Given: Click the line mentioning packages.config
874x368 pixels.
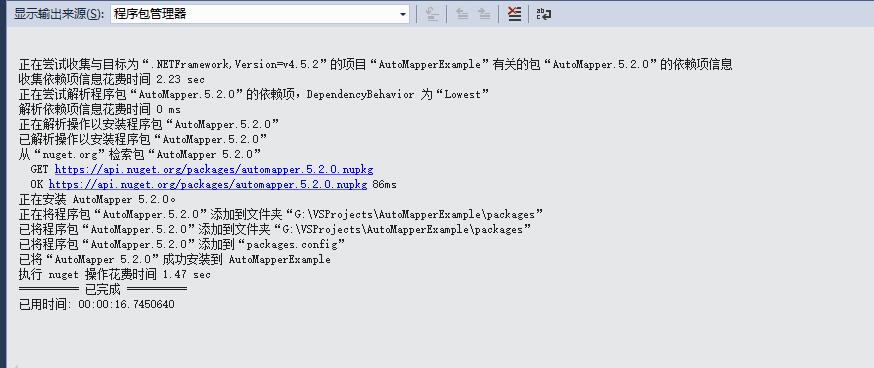Looking at the screenshot, I should pyautogui.click(x=182, y=244).
